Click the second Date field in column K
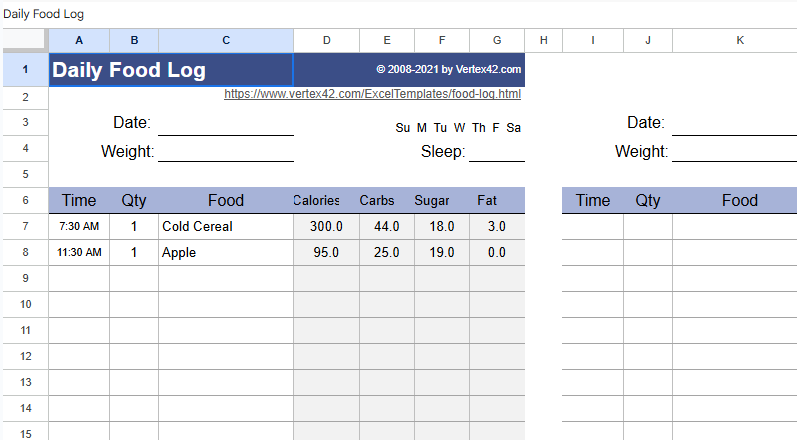Screen dimensions: 797x440 [734, 123]
